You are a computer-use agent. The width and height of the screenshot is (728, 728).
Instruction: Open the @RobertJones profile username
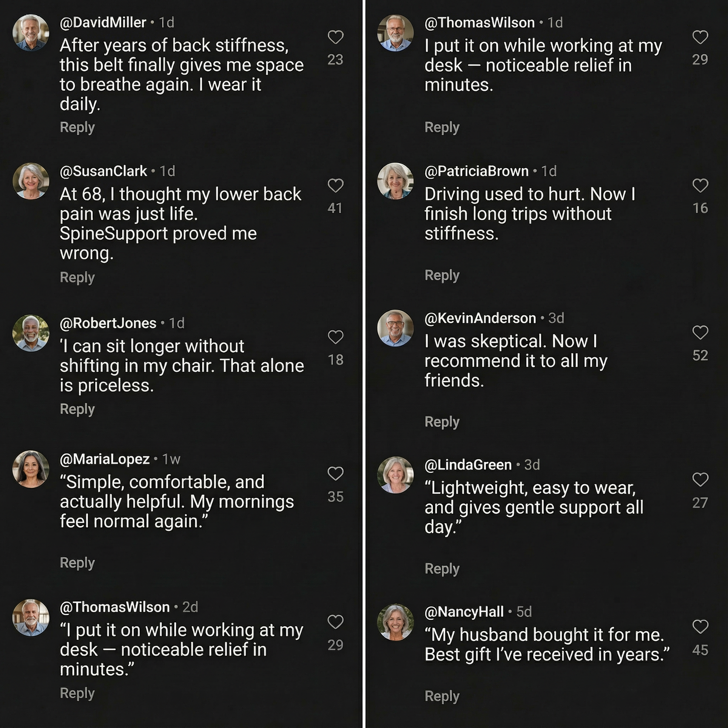pyautogui.click(x=108, y=323)
